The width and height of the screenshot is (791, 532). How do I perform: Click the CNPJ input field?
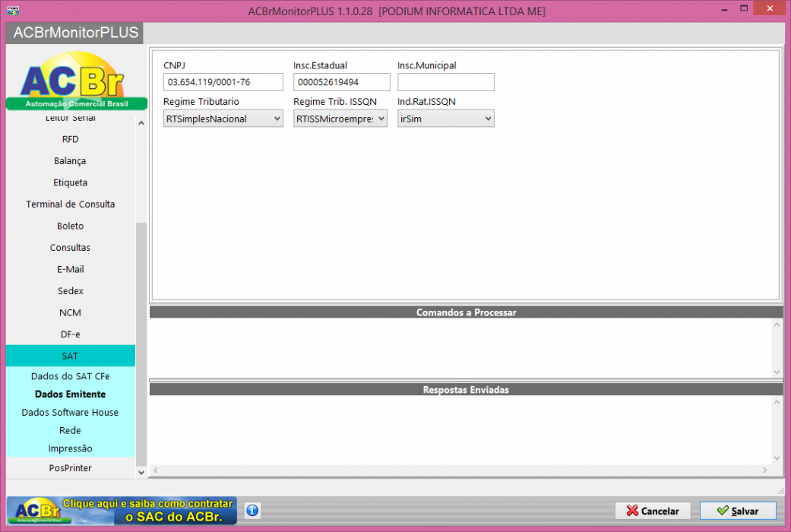(x=223, y=82)
